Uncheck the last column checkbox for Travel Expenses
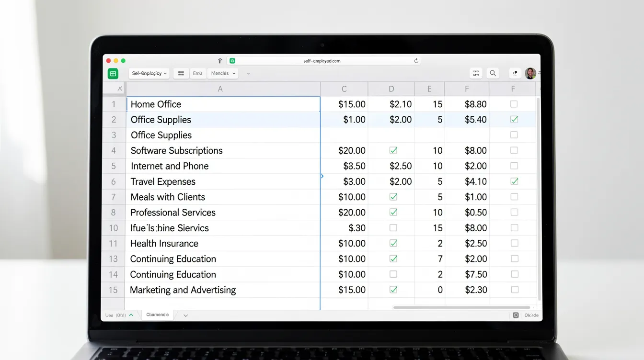 (514, 181)
